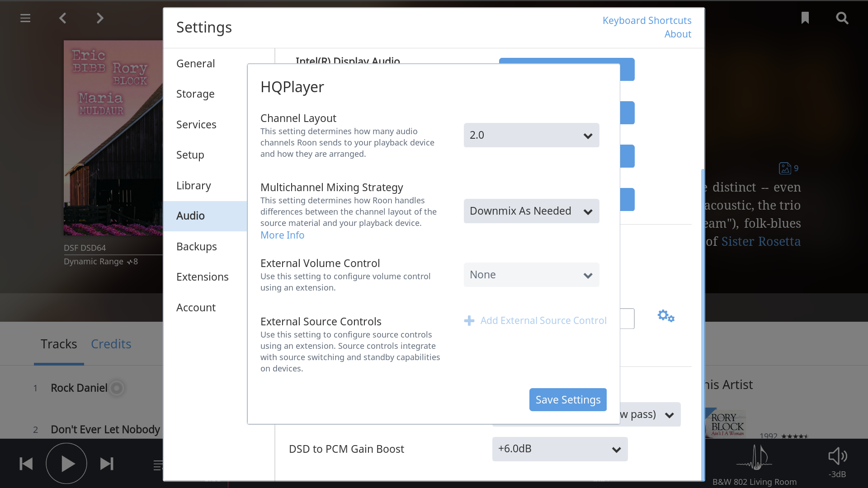Screen dimensions: 868x488
Task: Open DSD to PCM Gain Boost dropdown
Action: pos(560,449)
